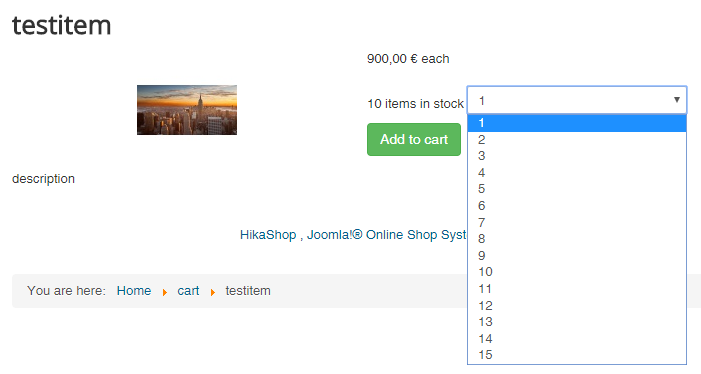Select quantity 1 in the list
Viewport: 701px width, 374px height.
tap(577, 123)
